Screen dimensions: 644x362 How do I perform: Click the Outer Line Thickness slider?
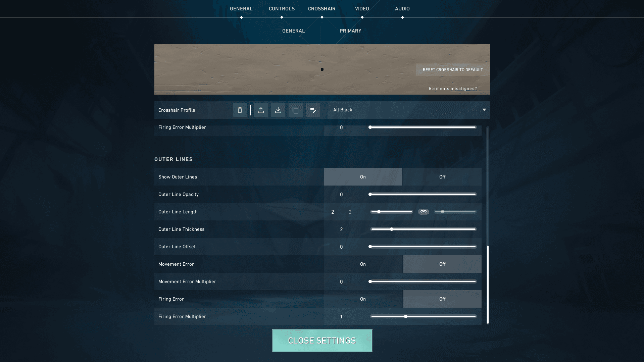tap(423, 229)
